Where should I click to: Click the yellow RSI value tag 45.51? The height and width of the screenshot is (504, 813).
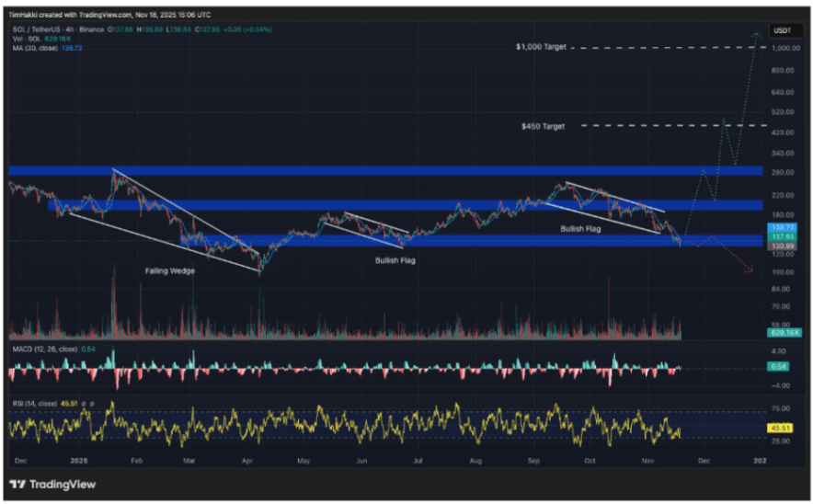coord(780,428)
